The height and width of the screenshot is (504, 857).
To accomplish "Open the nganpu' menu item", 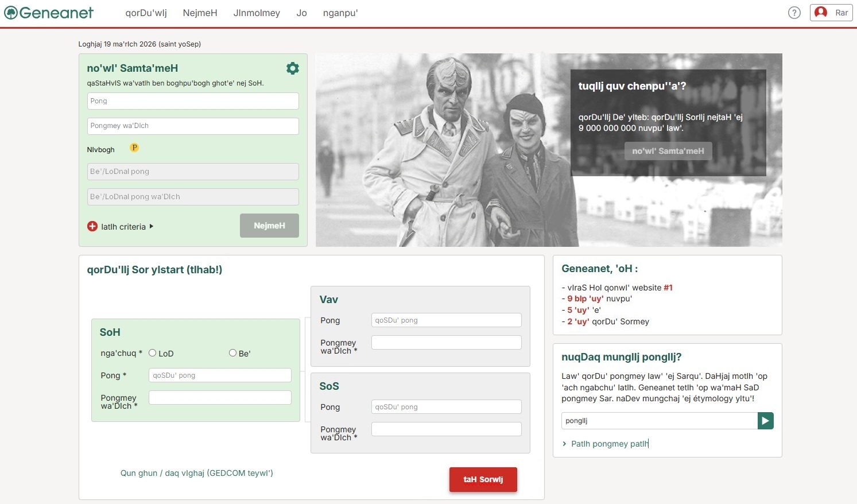I will coord(340,12).
